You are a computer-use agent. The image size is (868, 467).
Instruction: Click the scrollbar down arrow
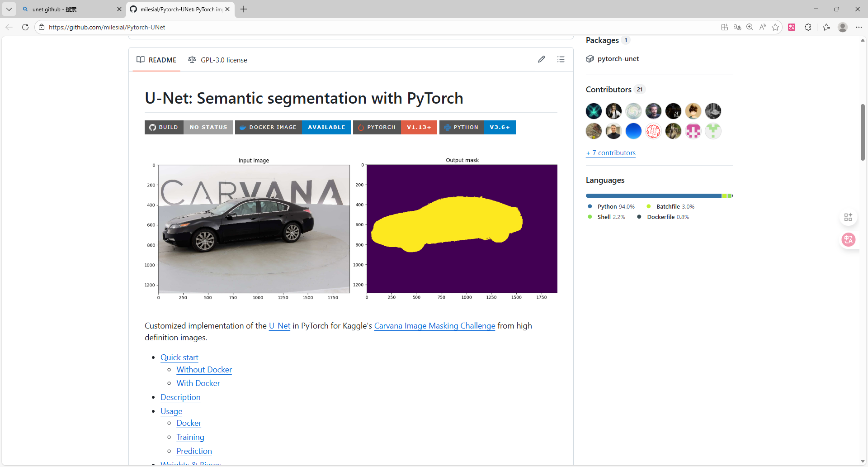(x=863, y=462)
